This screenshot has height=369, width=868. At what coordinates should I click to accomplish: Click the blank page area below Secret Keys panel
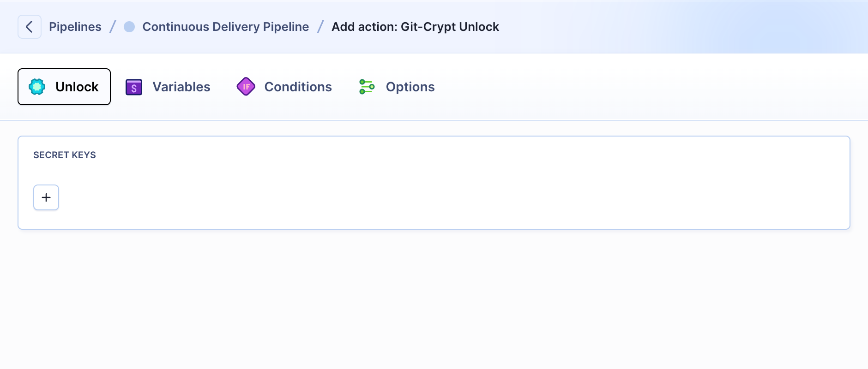point(434,300)
